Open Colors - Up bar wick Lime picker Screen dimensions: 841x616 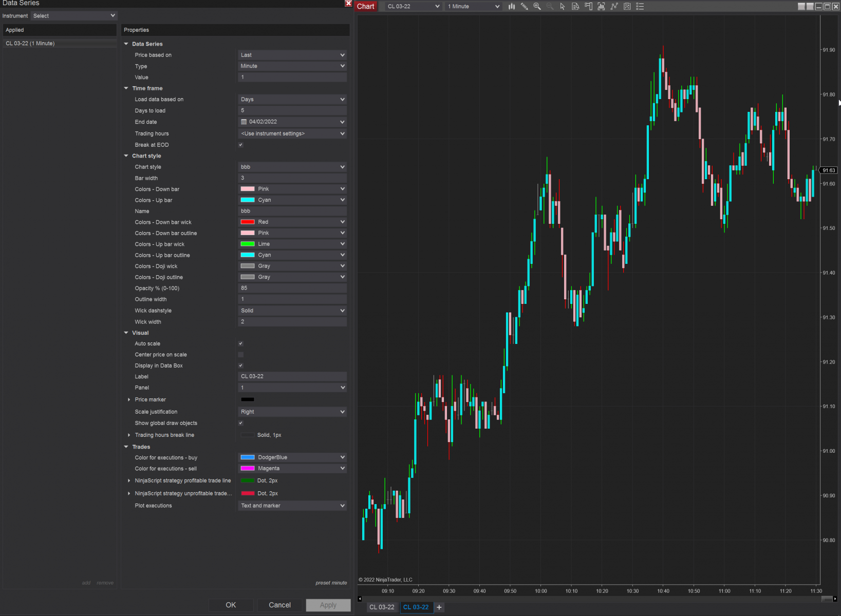[292, 244]
